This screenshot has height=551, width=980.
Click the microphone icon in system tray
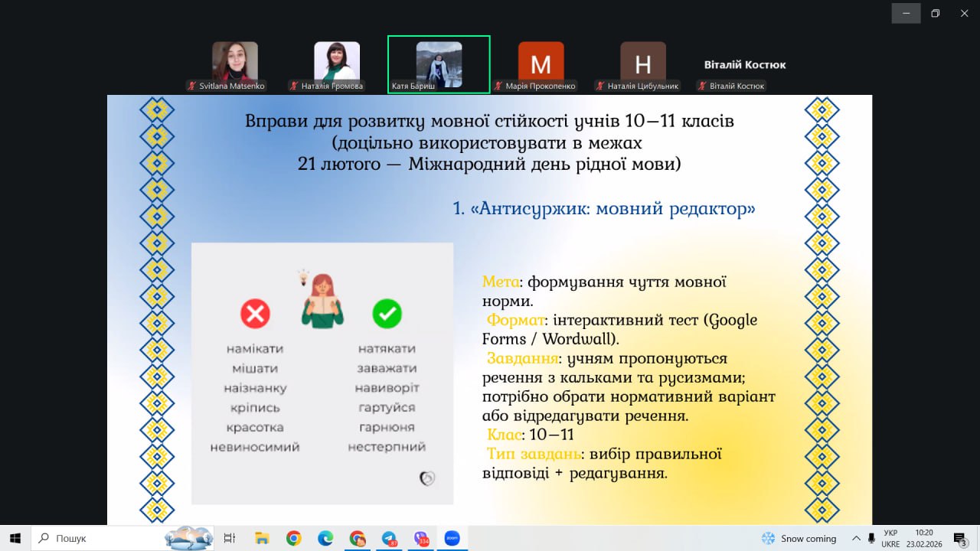[x=871, y=538]
